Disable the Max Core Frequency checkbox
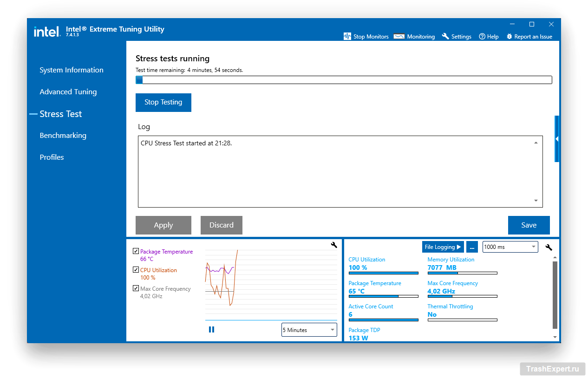Screen dimensions: 588x378 (x=136, y=288)
